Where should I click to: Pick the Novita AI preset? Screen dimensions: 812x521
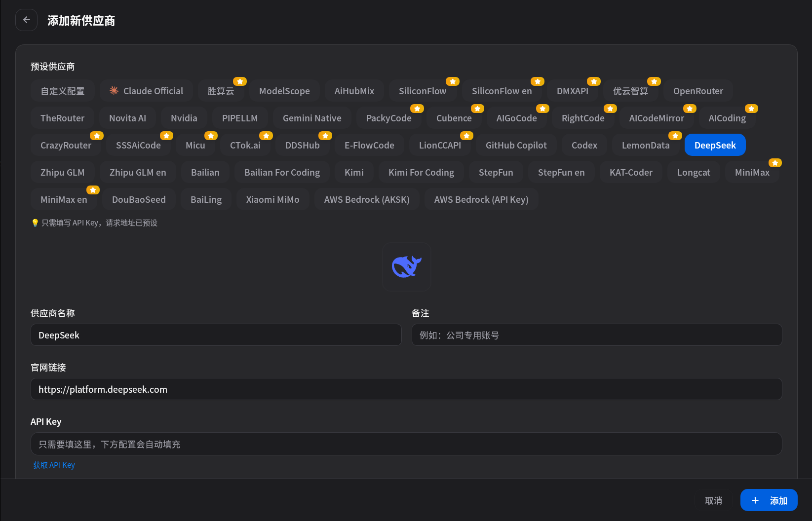128,118
